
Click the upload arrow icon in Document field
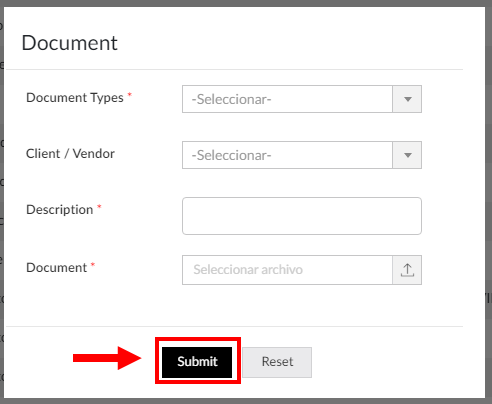click(x=407, y=270)
